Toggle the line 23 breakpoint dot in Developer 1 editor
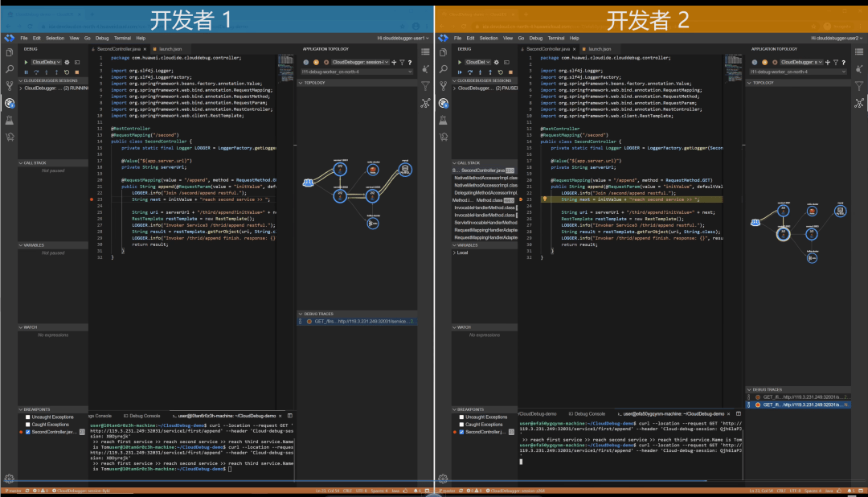 [92, 199]
